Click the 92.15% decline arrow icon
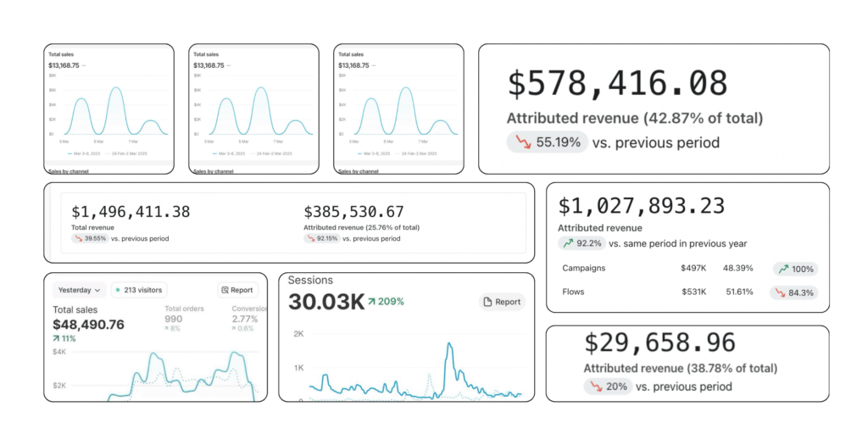Image resolution: width=868 pixels, height=434 pixels. [x=311, y=238]
